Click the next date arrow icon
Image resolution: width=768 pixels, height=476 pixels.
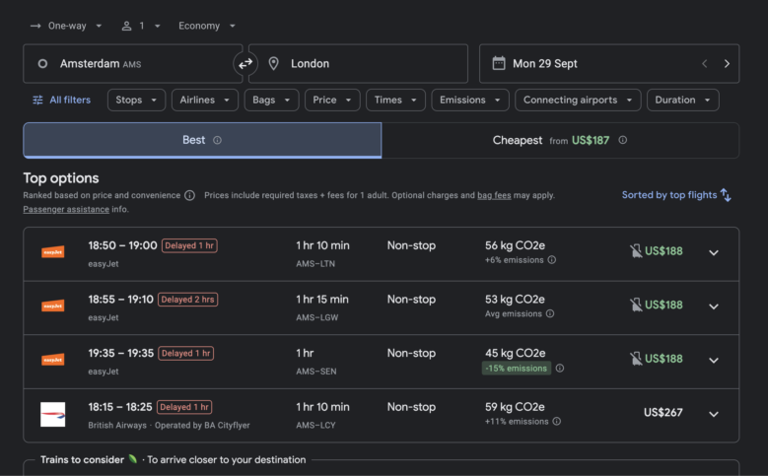pos(726,64)
